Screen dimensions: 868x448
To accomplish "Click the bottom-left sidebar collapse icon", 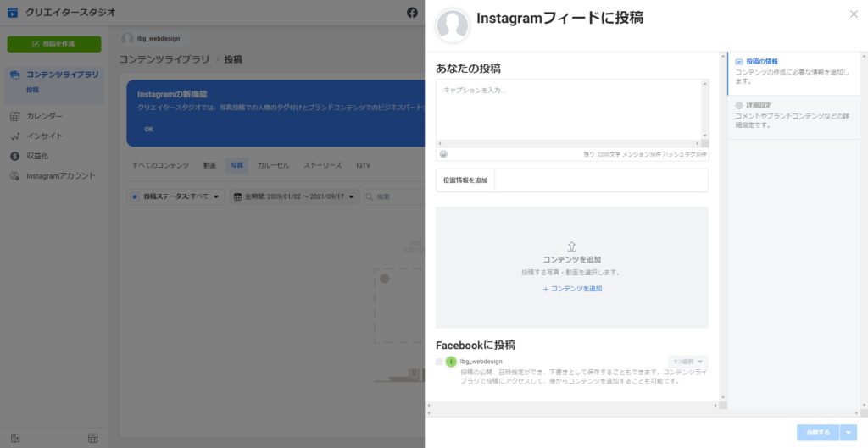I will pyautogui.click(x=15, y=438).
